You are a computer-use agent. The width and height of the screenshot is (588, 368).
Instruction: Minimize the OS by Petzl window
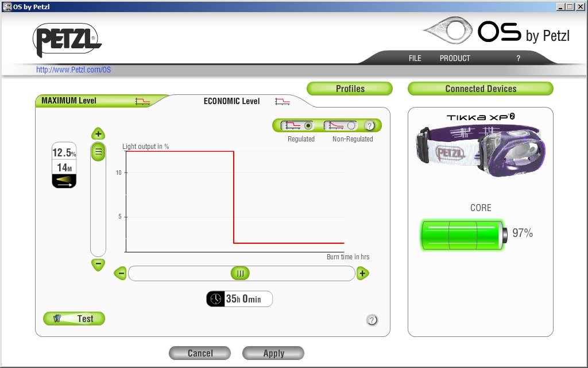coord(560,7)
